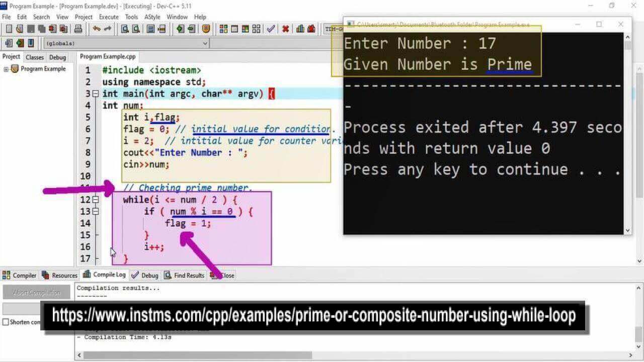Image resolution: width=644 pixels, height=362 pixels.
Task: Click the Undo arrow icon
Action: [x=96, y=29]
